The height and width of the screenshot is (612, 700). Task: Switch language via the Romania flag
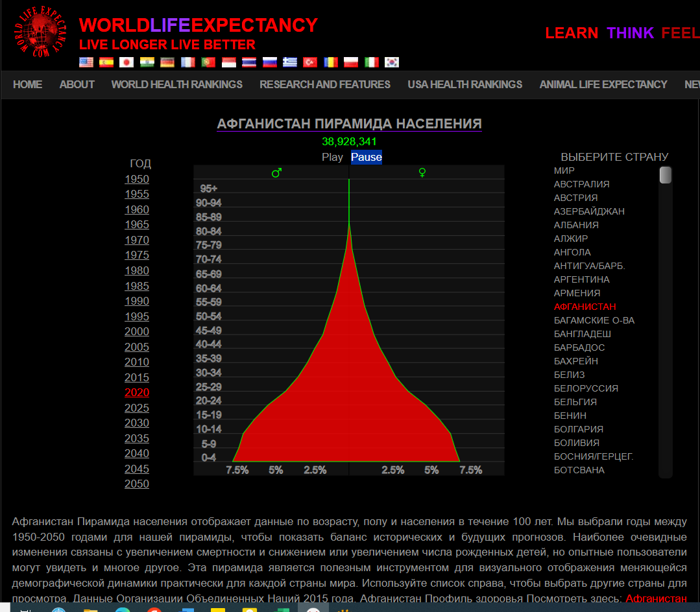tap(331, 62)
